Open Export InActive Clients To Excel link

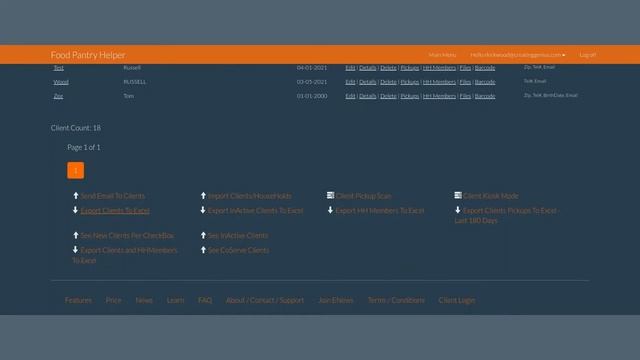coord(256,211)
